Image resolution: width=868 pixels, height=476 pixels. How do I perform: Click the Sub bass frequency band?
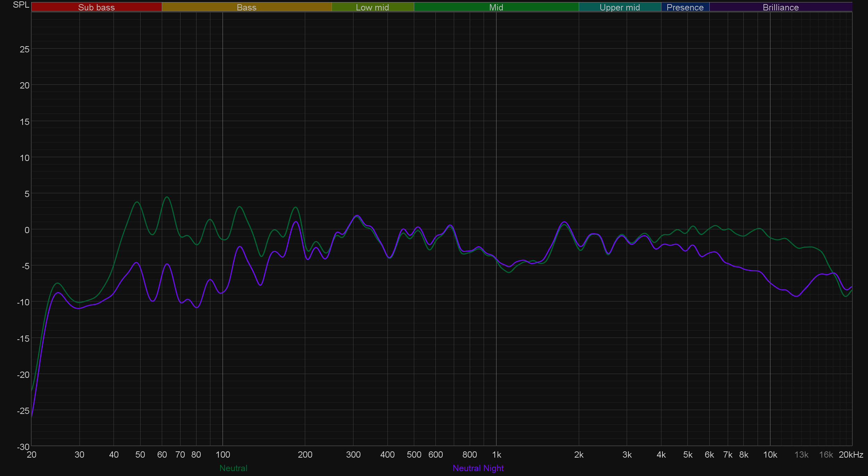pos(96,7)
